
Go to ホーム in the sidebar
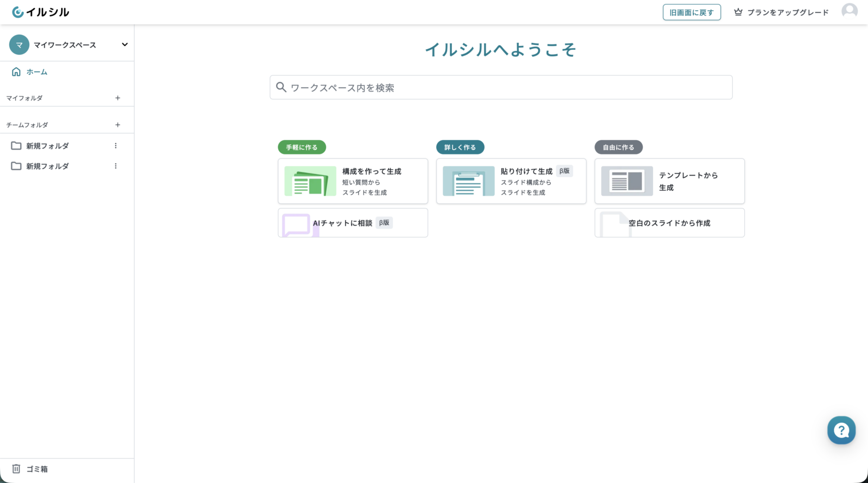coord(36,72)
